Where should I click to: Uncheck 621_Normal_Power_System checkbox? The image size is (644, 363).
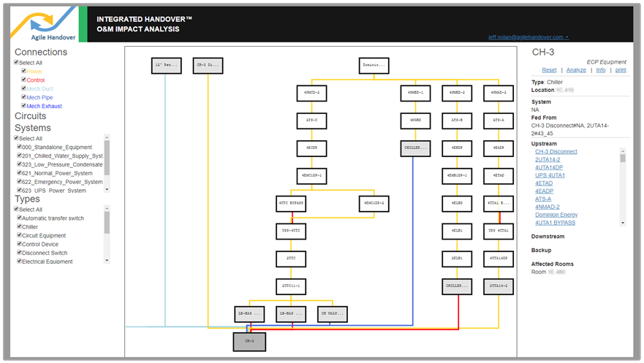[19, 172]
